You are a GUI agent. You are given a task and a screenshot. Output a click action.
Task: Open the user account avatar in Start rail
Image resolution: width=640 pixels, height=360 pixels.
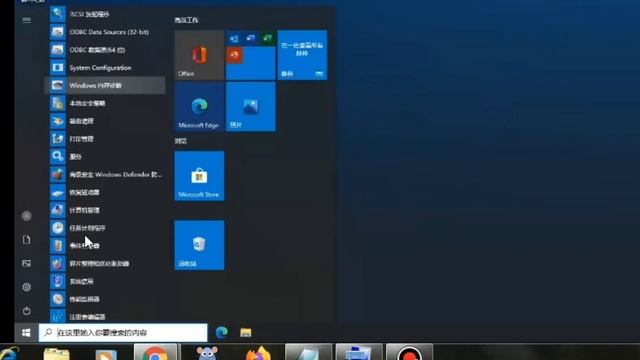pos(27,216)
